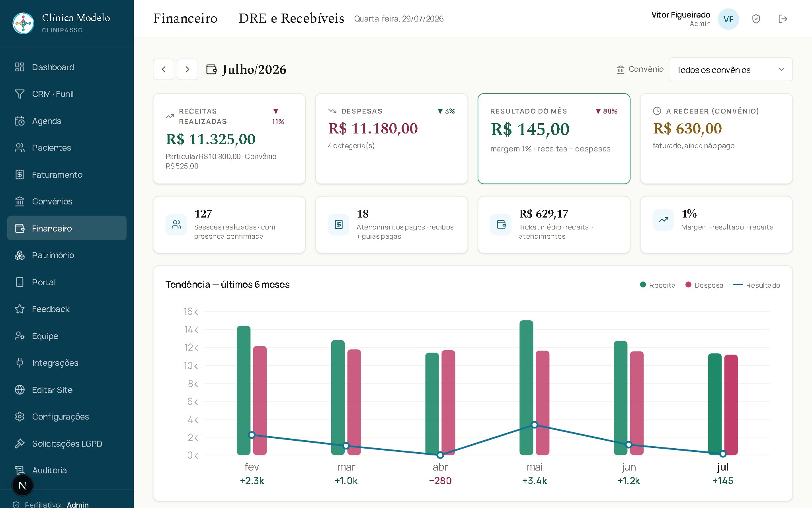The width and height of the screenshot is (812, 508).
Task: Click the Resultado line point for abr
Action: (440, 455)
